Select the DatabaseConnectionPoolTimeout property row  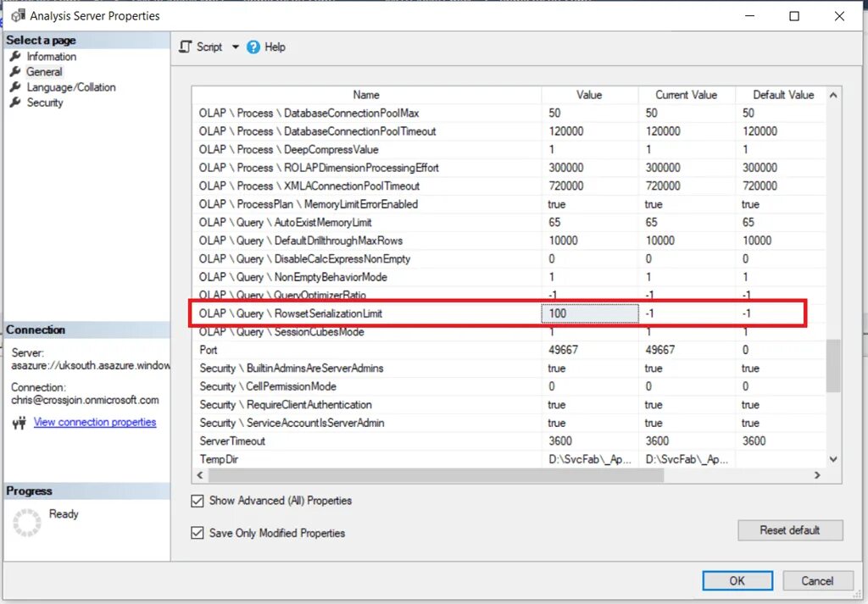[x=509, y=131]
